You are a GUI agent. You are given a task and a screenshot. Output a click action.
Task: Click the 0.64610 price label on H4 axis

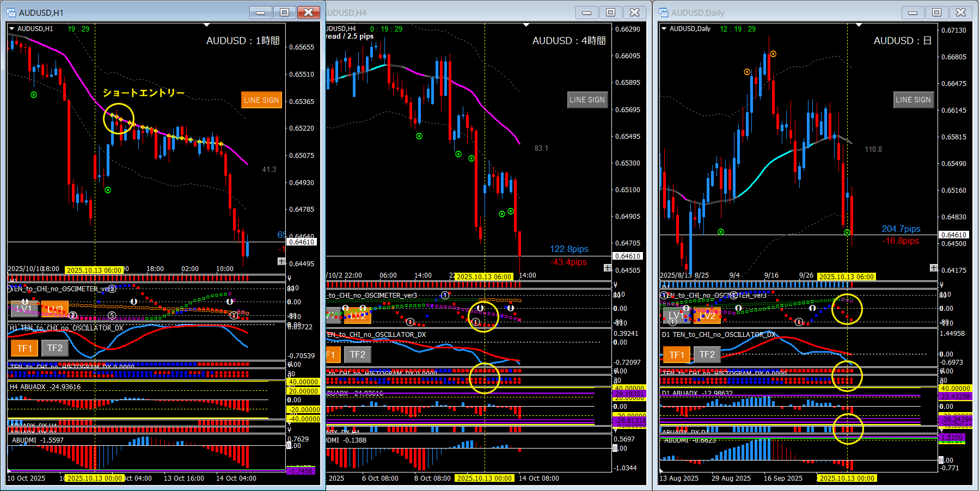tap(628, 256)
